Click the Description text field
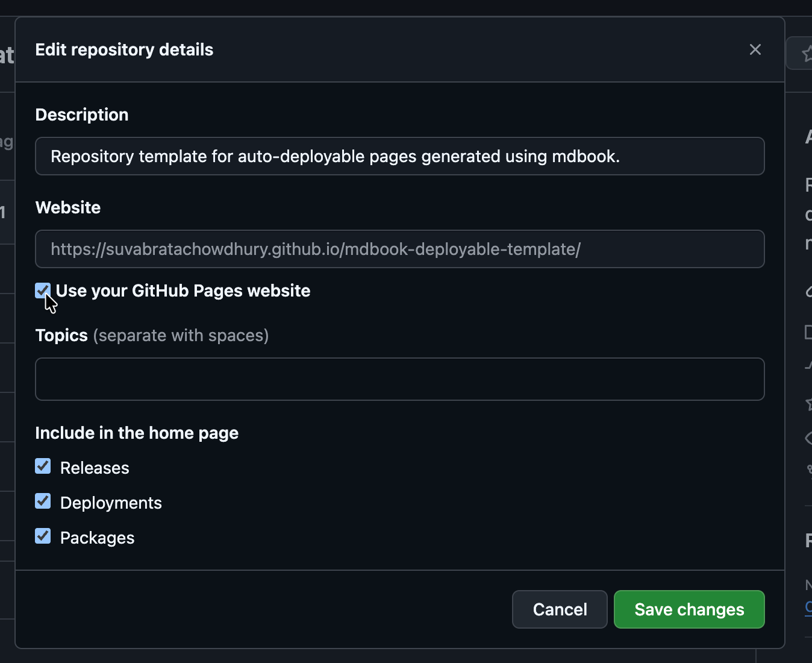Image resolution: width=812 pixels, height=663 pixels. click(399, 156)
